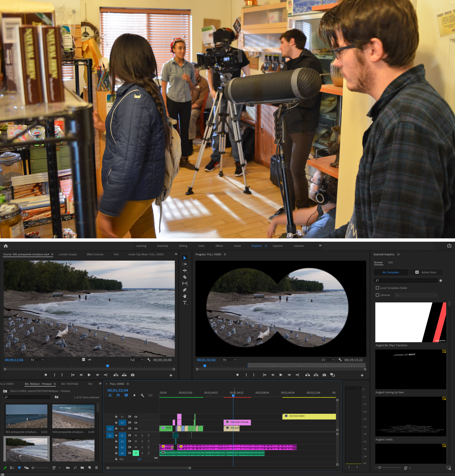This screenshot has height=476, width=455.
Task: Click Adobe Stock button
Action: [426, 272]
